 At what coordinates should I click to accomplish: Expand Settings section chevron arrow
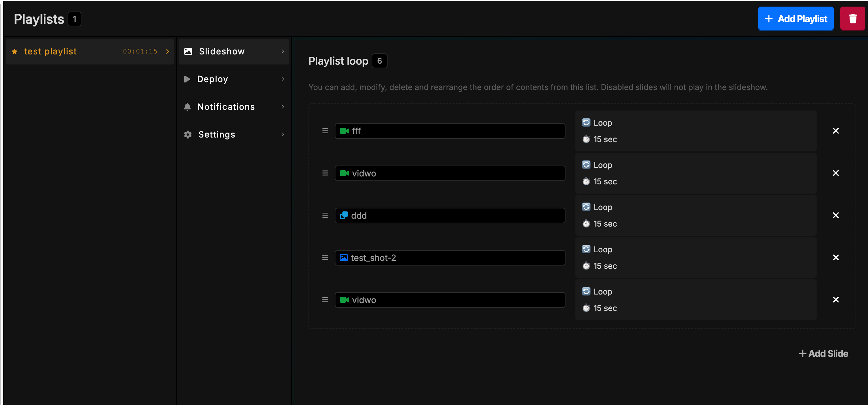pos(283,134)
